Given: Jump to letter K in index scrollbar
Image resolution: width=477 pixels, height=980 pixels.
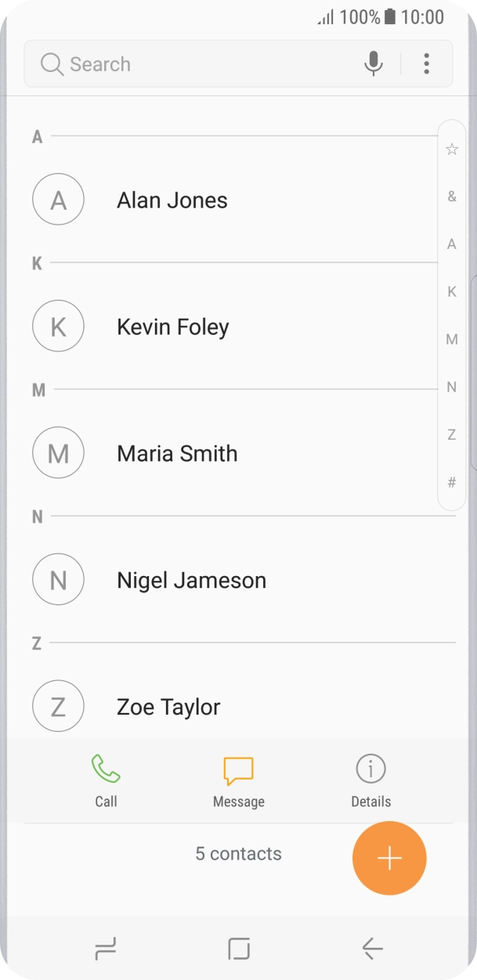Looking at the screenshot, I should (452, 292).
